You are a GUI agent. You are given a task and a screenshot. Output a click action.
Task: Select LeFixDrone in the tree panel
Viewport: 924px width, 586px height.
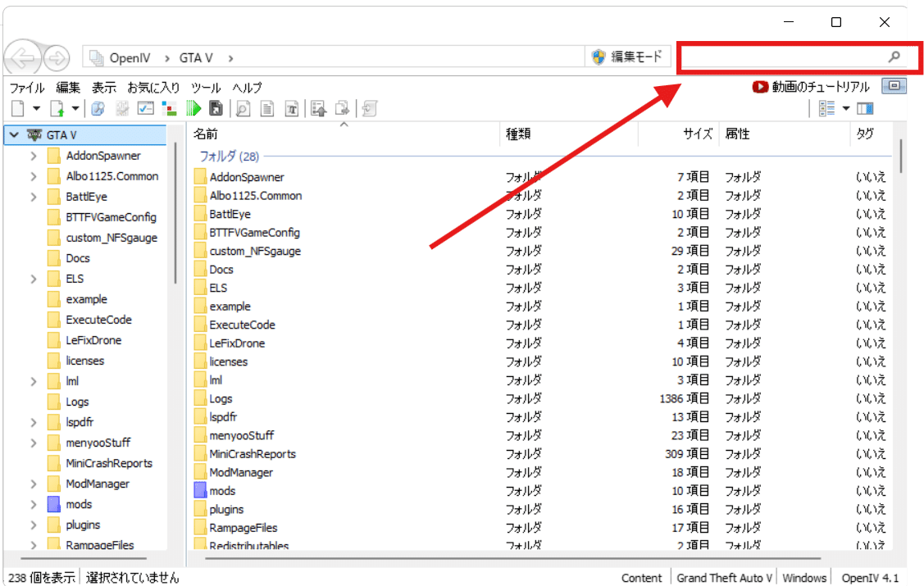click(x=93, y=340)
